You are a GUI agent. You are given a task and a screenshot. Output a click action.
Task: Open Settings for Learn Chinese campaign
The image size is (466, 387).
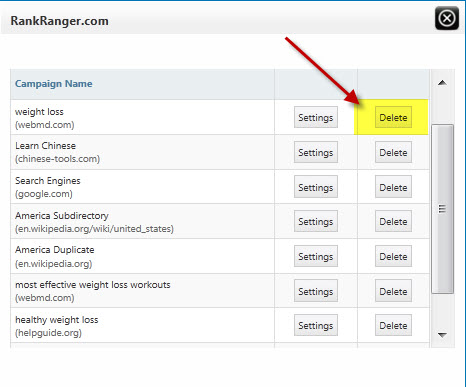[316, 152]
